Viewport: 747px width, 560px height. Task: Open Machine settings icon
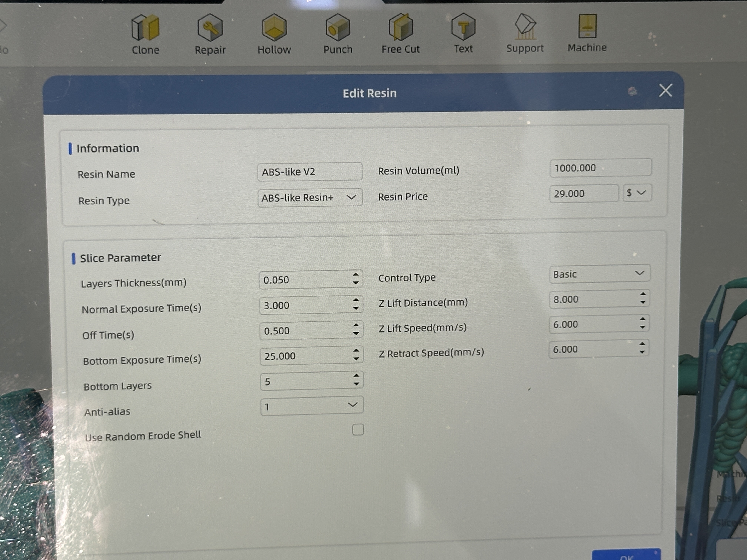coord(587,26)
